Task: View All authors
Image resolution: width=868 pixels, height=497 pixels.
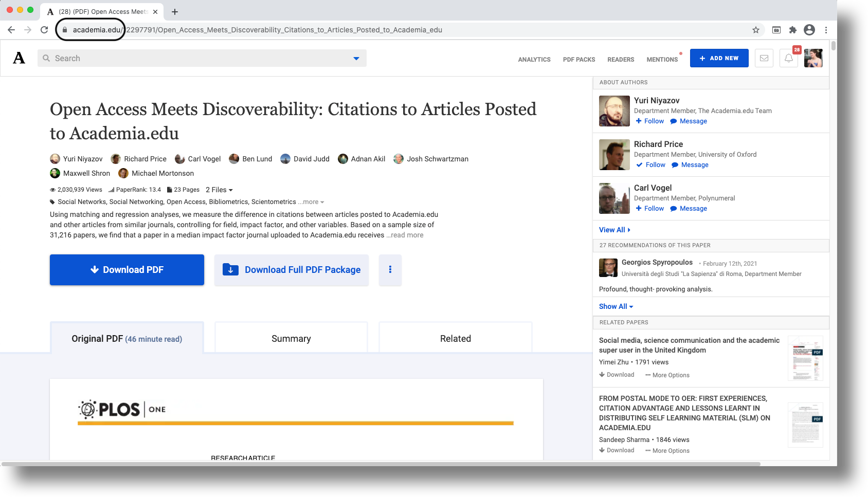Action: [x=614, y=230]
